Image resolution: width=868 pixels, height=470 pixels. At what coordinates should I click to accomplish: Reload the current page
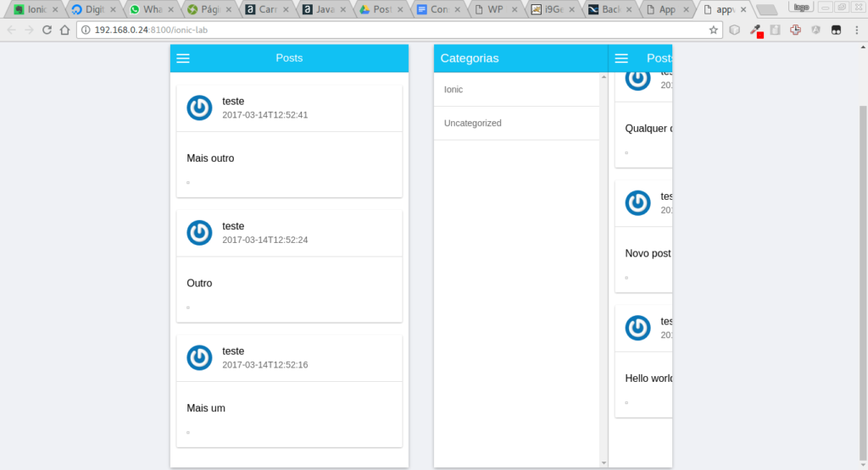pos(47,30)
